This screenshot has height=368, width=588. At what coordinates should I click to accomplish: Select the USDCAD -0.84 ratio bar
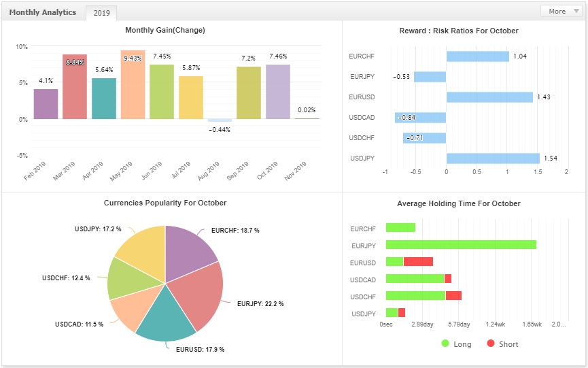coord(420,118)
